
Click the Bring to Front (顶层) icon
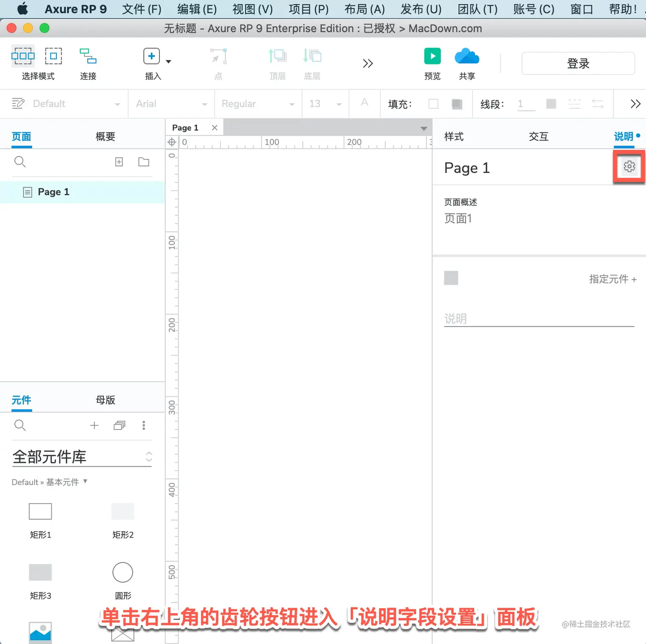(277, 56)
